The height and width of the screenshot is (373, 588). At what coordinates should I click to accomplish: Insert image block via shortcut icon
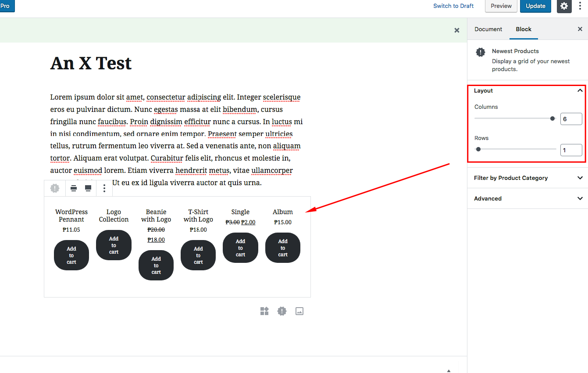click(299, 311)
